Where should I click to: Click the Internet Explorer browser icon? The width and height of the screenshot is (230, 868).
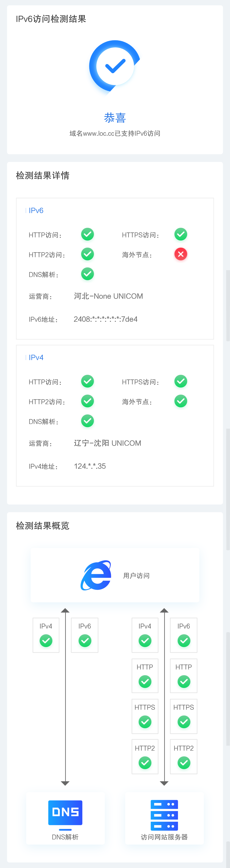coord(96,575)
